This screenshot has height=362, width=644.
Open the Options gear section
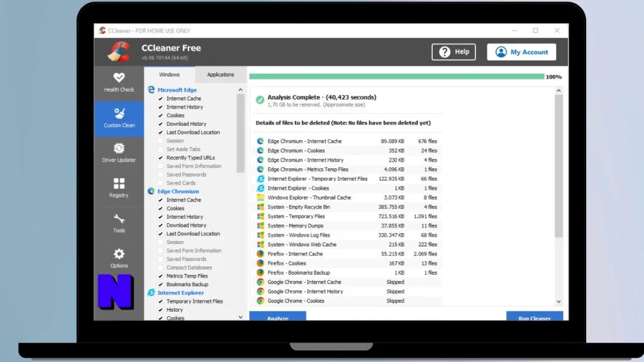pos(119,258)
